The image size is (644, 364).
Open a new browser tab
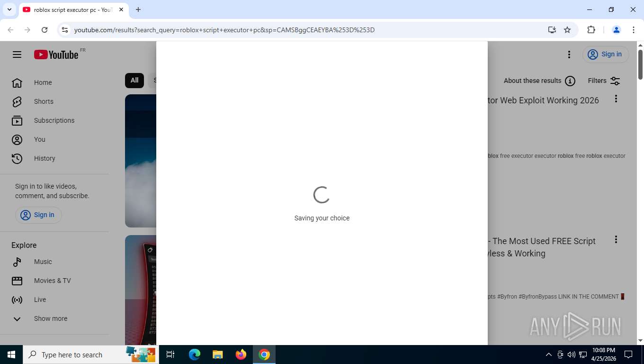tap(138, 9)
